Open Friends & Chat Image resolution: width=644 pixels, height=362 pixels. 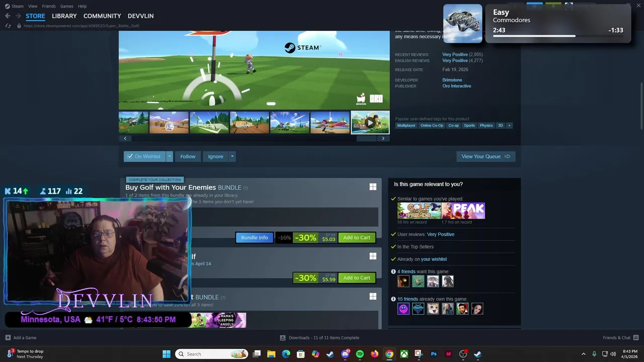pos(620,338)
